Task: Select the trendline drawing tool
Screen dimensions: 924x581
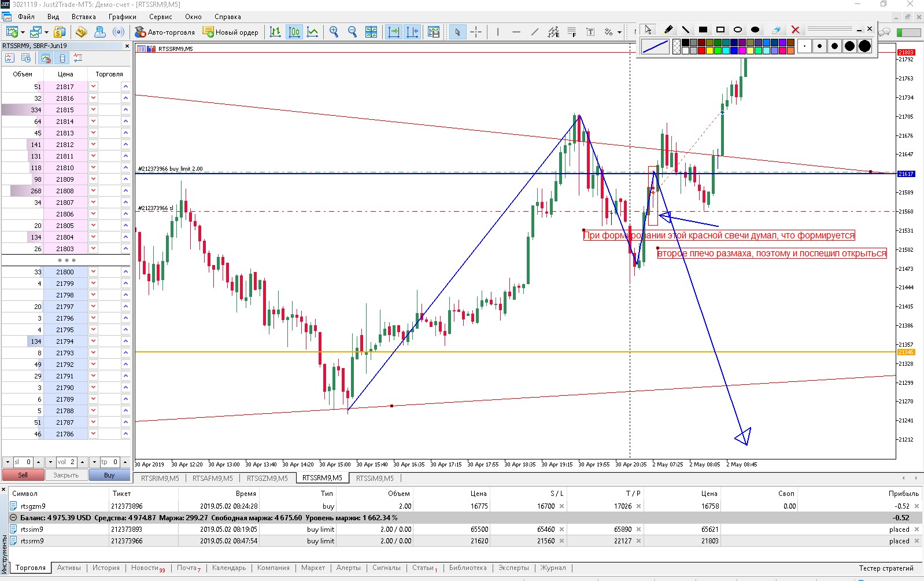Action: coord(535,32)
